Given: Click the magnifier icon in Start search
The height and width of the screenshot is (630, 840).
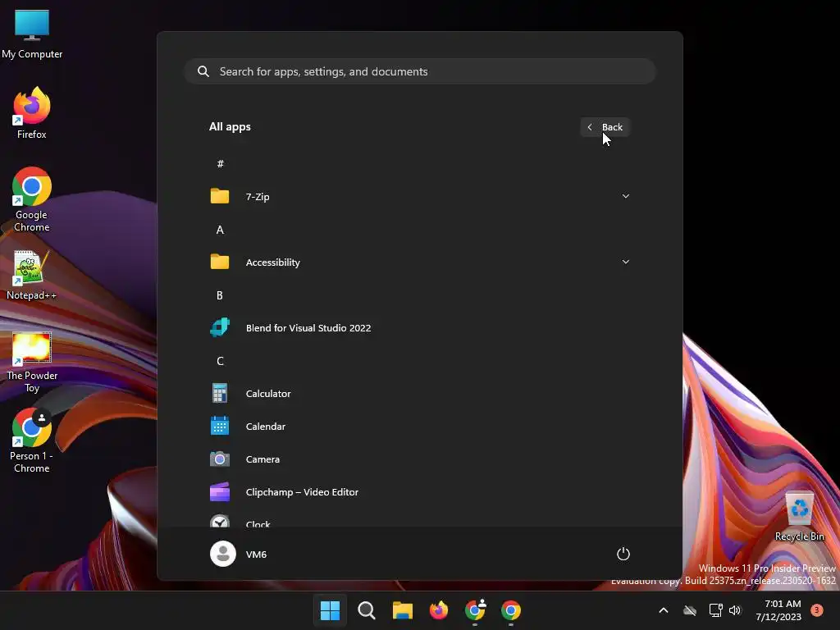Looking at the screenshot, I should point(203,71).
